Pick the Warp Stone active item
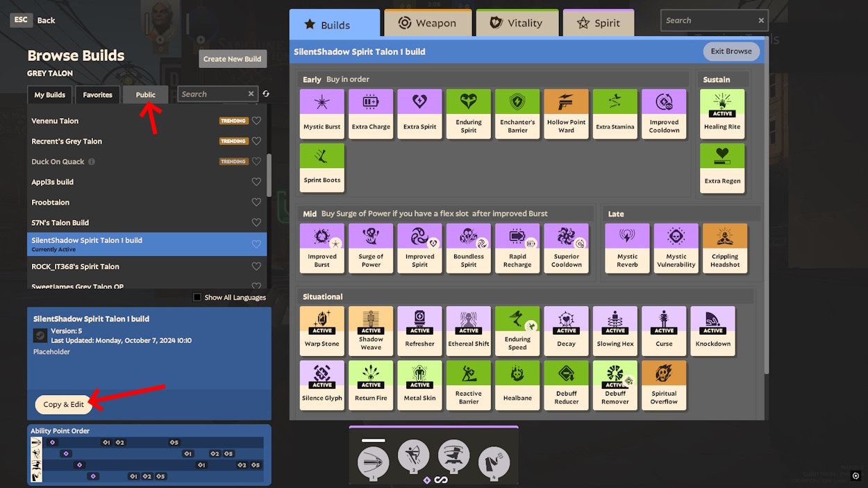This screenshot has height=488, width=868. [x=322, y=330]
